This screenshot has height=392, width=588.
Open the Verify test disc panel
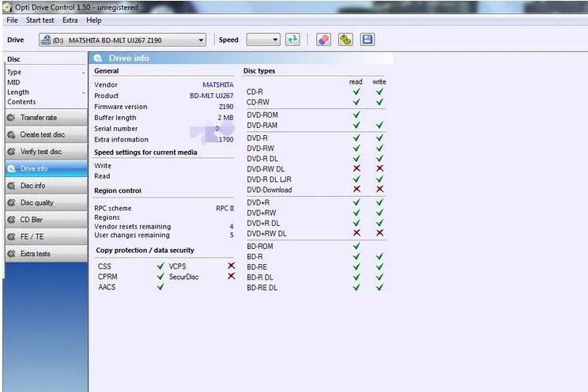pos(47,152)
